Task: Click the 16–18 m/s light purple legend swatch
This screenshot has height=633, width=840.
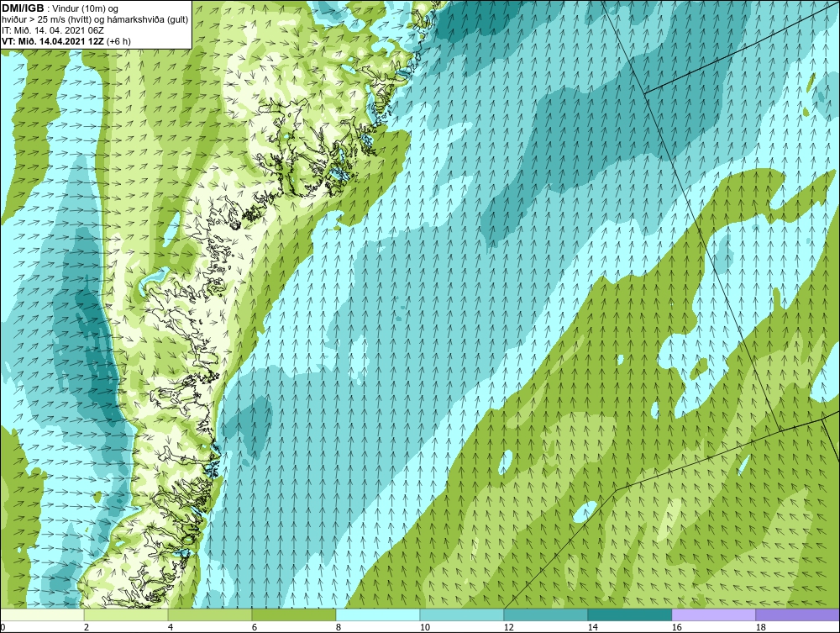Action: click(713, 615)
